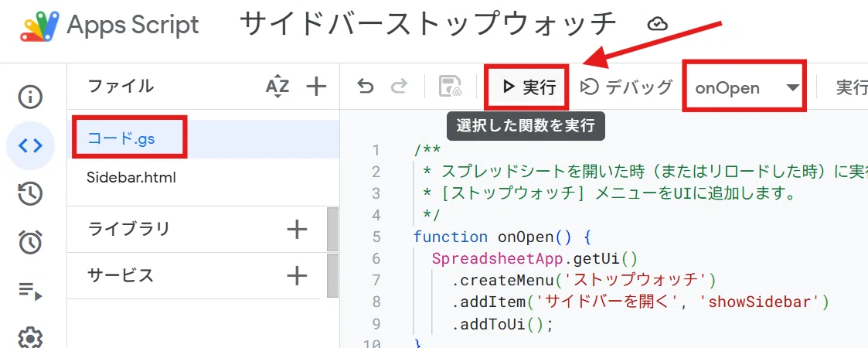The height and width of the screenshot is (348, 868).
Task: Click line number 1 in gutter
Action: 376,150
